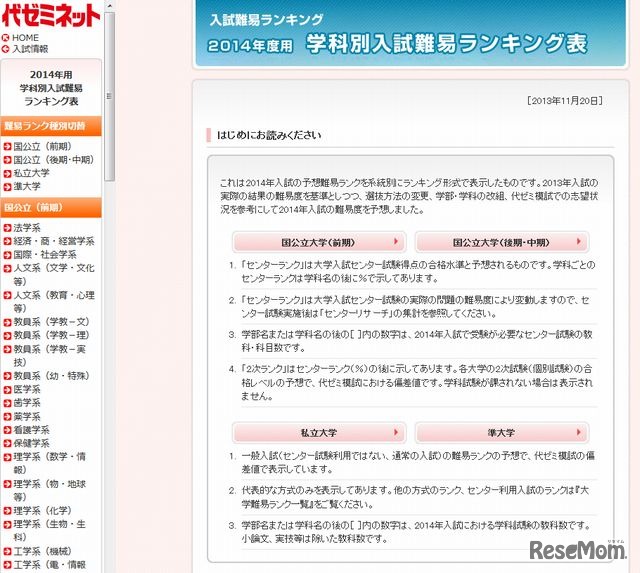Screen dimensions: 640x573
Task: Click arrow icon beside 看護学系
Action: [x=7, y=430]
